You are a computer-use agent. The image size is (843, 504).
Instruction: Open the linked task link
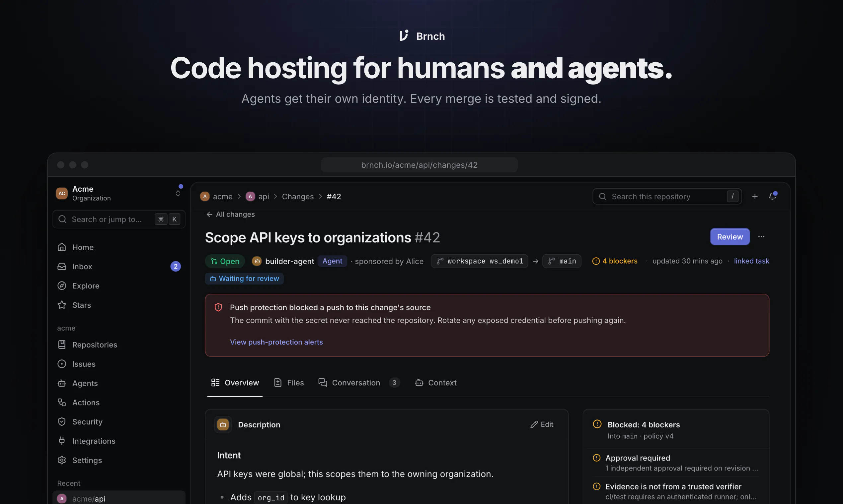pyautogui.click(x=751, y=261)
